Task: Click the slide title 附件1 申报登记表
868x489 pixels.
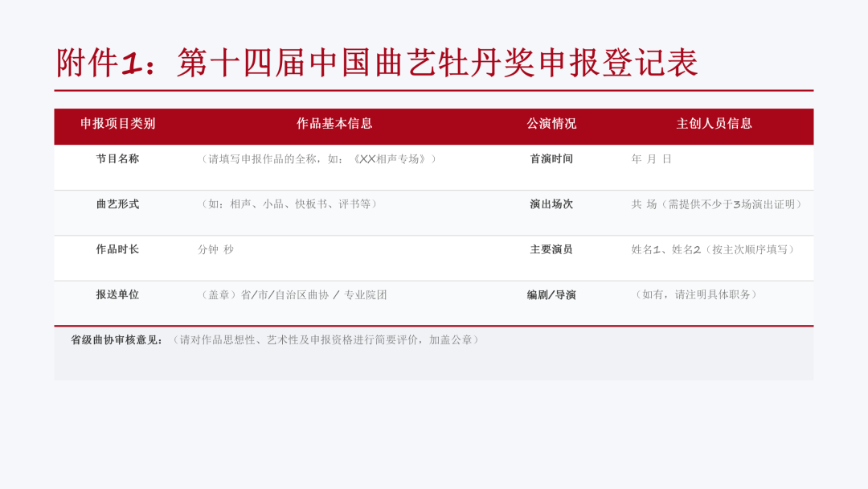Action: pos(377,63)
